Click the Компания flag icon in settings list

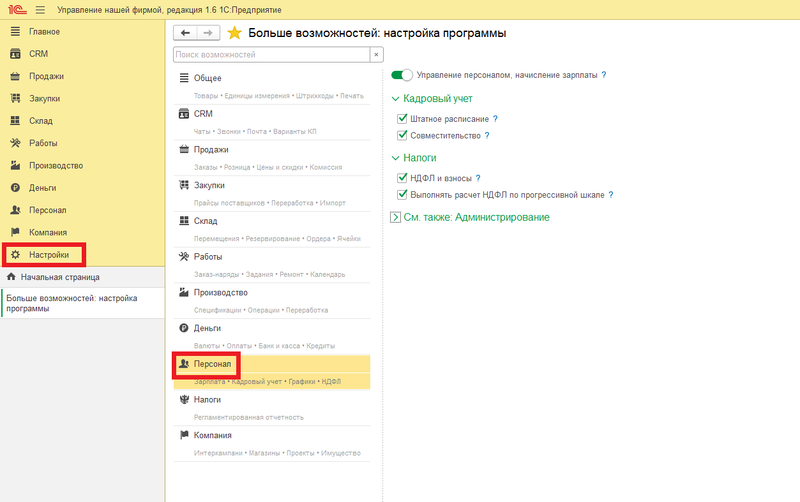184,435
